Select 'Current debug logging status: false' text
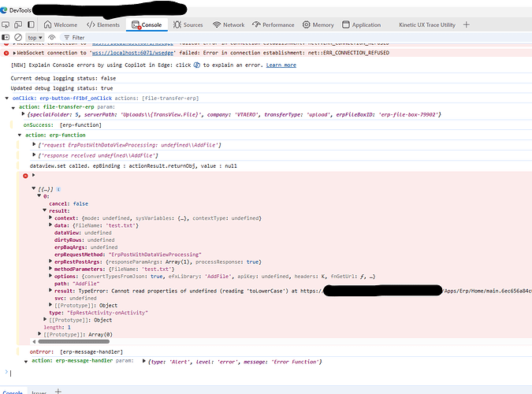 pyautogui.click(x=63, y=78)
